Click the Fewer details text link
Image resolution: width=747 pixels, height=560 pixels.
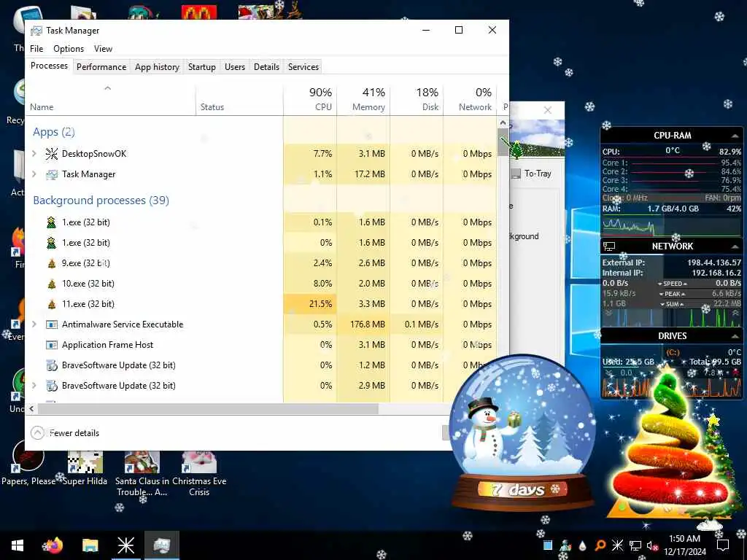click(74, 433)
